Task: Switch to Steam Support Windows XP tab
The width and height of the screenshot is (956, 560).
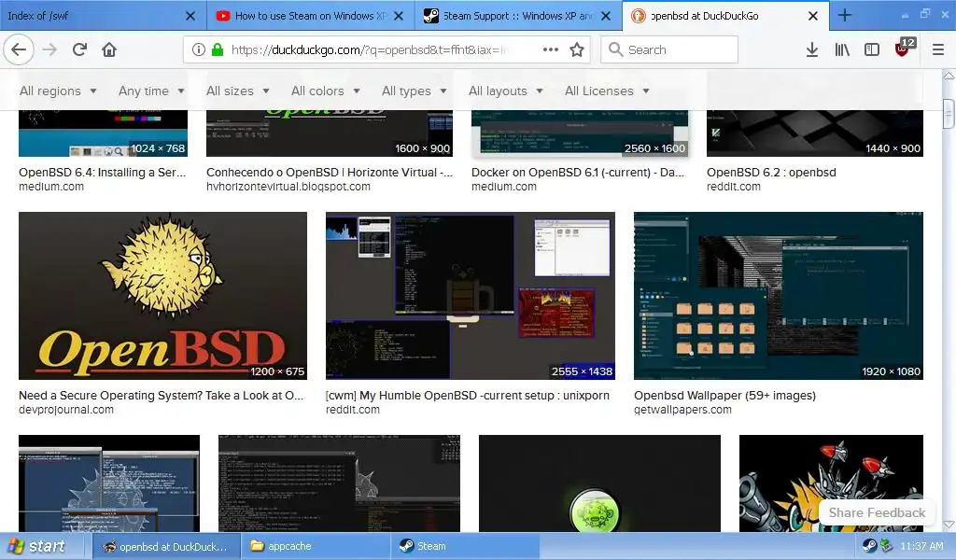Action: click(518, 16)
